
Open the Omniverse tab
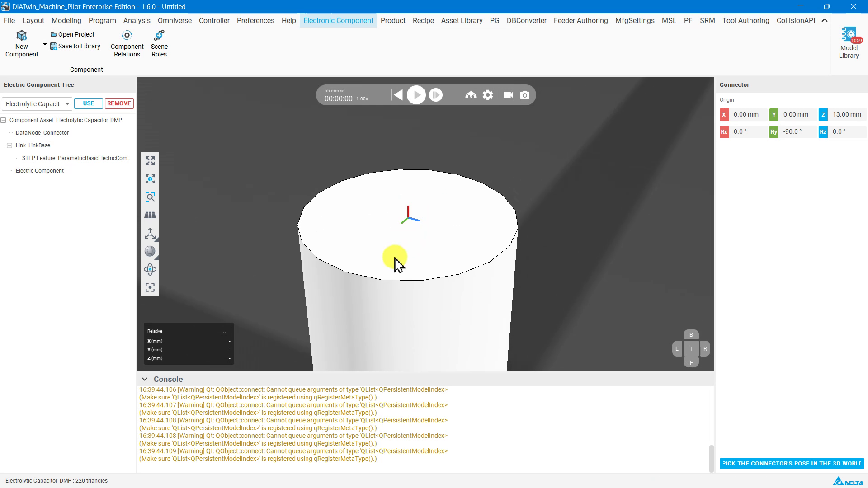pyautogui.click(x=175, y=20)
